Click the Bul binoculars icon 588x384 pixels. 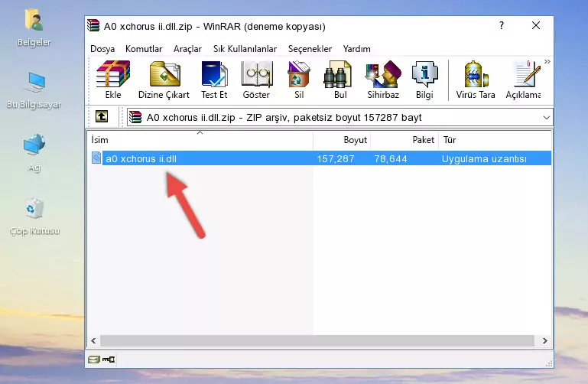339,80
